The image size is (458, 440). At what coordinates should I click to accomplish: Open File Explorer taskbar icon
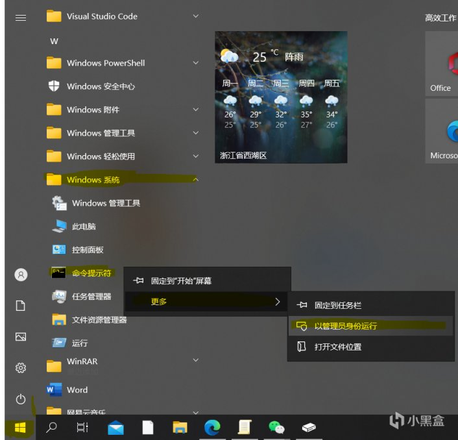(x=180, y=427)
